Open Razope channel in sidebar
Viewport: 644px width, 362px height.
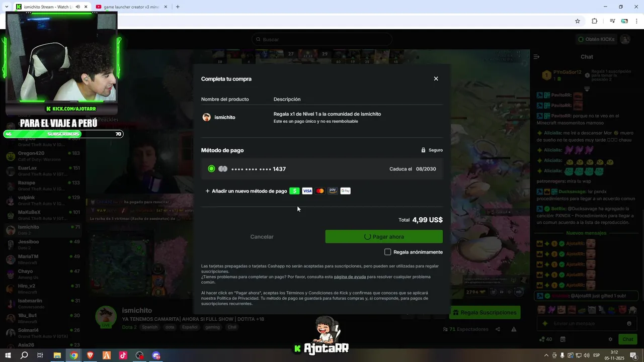[43, 186]
